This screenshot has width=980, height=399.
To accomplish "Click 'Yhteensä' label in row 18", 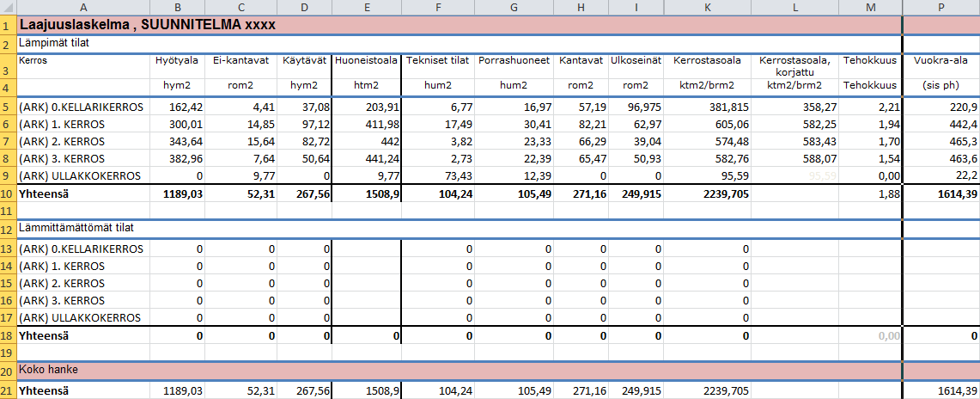I will (83, 336).
